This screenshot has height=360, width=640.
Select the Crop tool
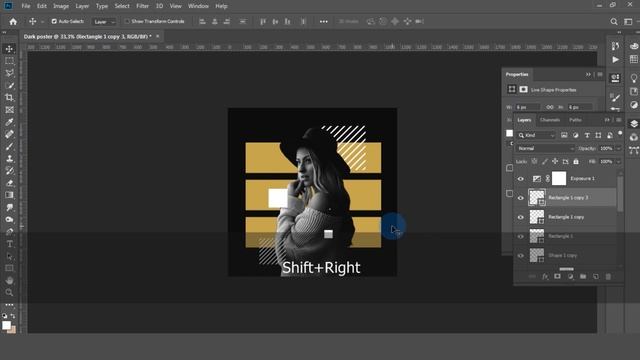9,98
